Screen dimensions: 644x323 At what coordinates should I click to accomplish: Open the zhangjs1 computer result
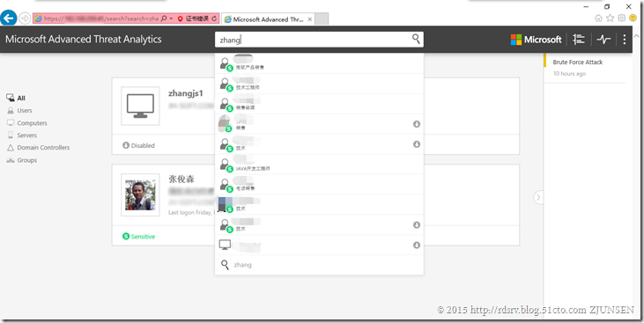coord(186,93)
